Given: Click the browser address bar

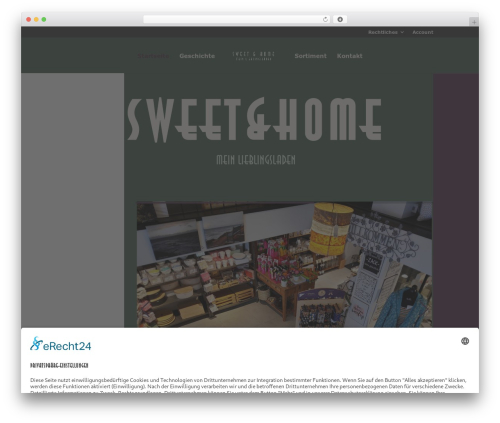Looking at the screenshot, I should click(237, 19).
